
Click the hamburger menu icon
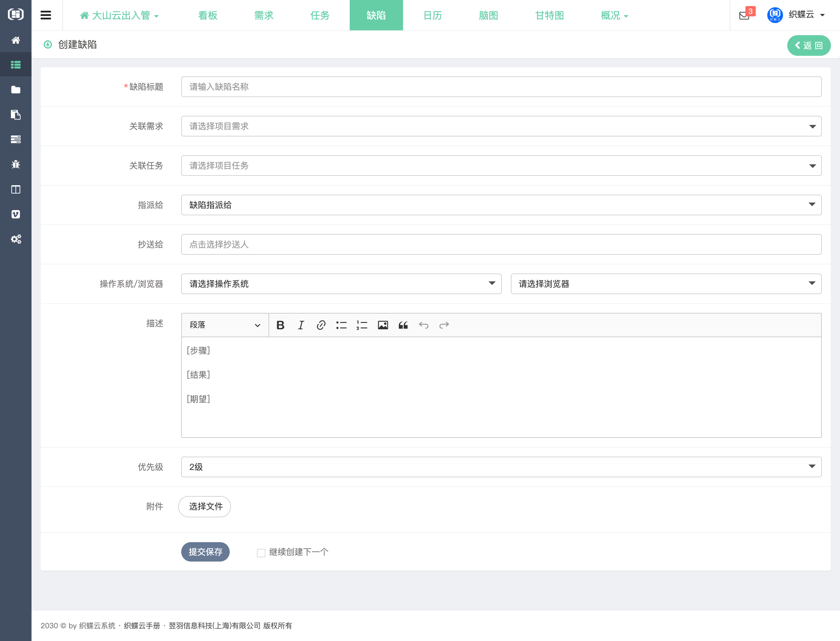pyautogui.click(x=46, y=15)
